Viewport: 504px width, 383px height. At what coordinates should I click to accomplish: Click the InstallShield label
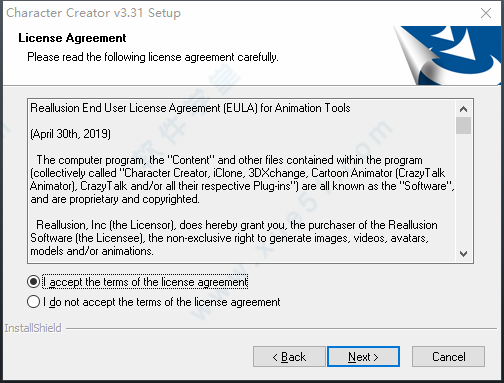[x=33, y=328]
